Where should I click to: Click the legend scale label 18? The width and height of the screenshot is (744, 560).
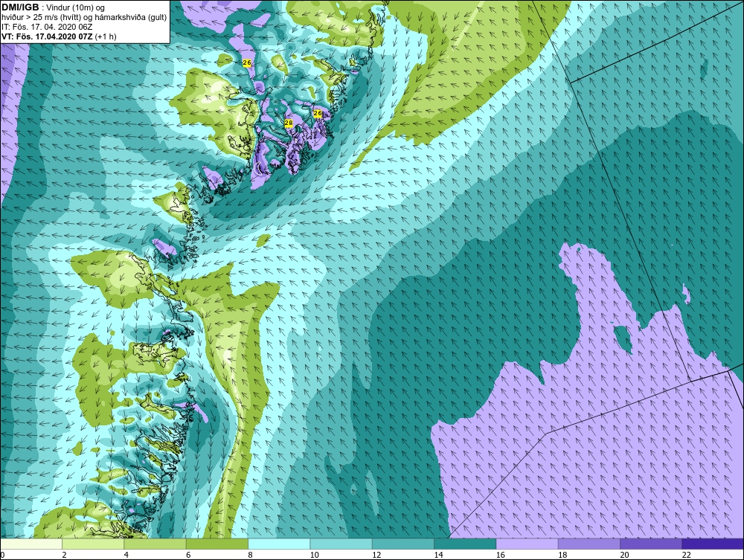pos(562,555)
